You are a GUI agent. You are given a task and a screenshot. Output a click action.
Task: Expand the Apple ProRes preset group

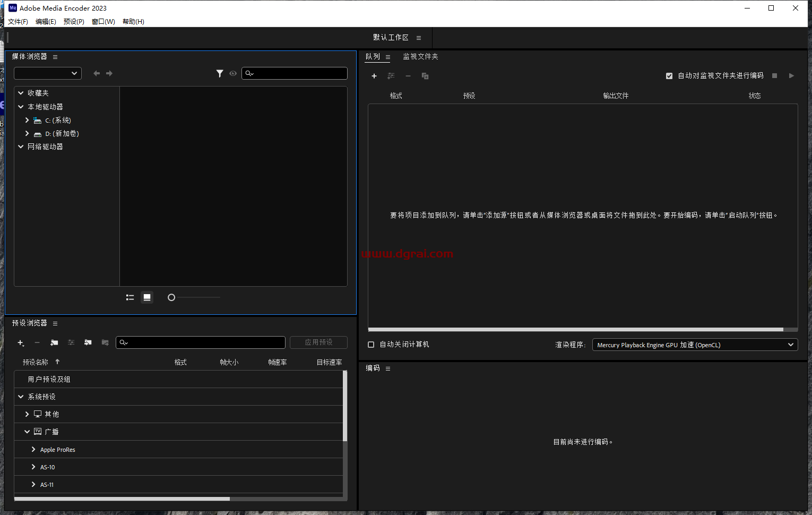point(33,449)
